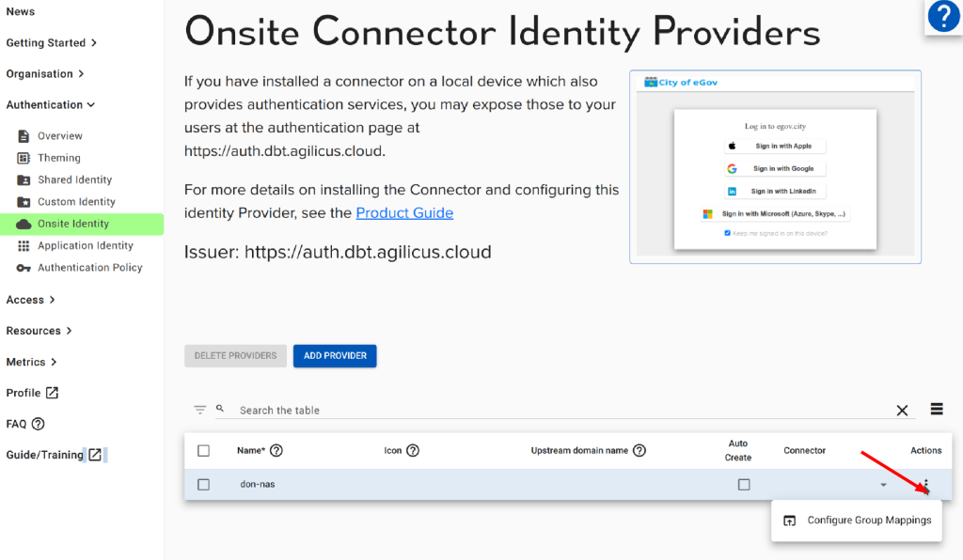The width and height of the screenshot is (963, 560).
Task: Click the Search the table field
Action: 555,411
